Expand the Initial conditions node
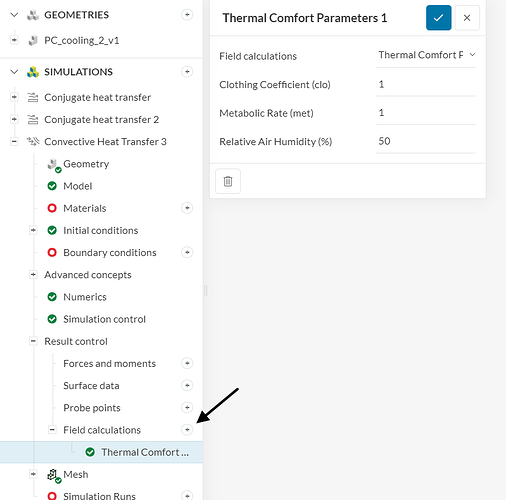This screenshot has height=500, width=506. (x=33, y=230)
